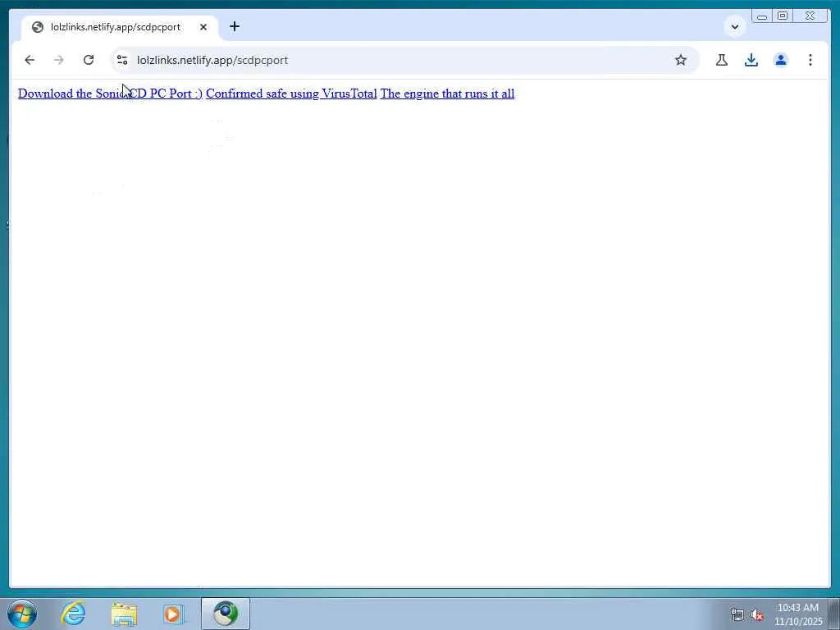Open network status tray icon
Screen dimensions: 840x630
737,615
